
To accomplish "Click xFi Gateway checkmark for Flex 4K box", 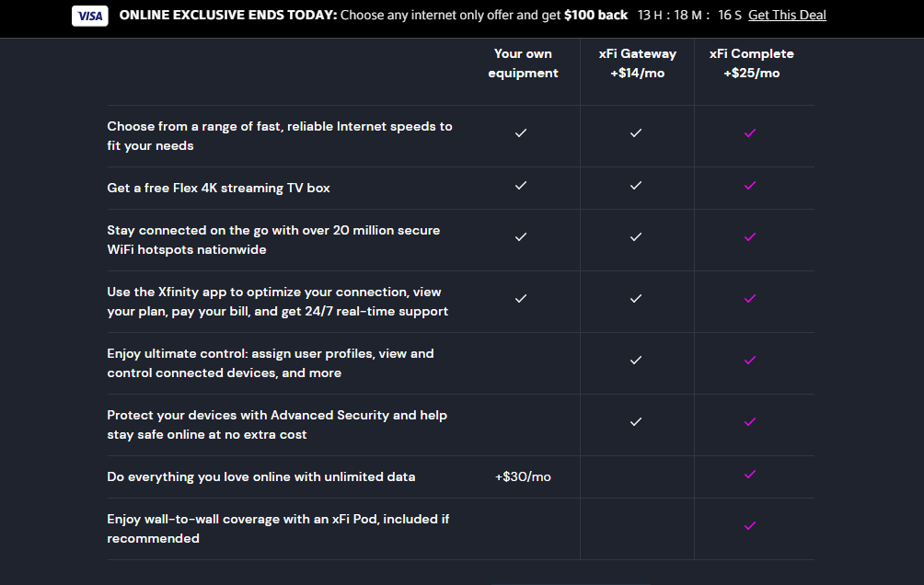I will 636,186.
